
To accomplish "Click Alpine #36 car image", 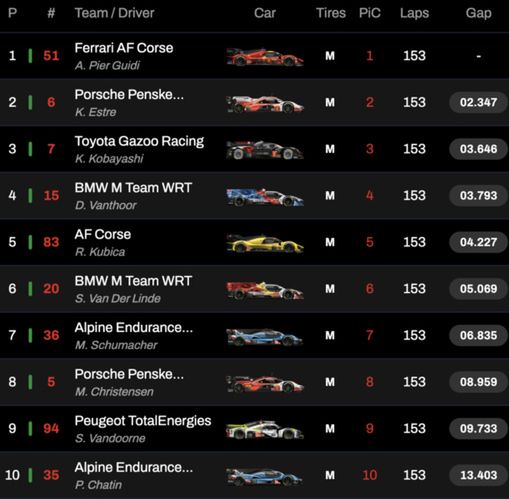I will pos(265,336).
